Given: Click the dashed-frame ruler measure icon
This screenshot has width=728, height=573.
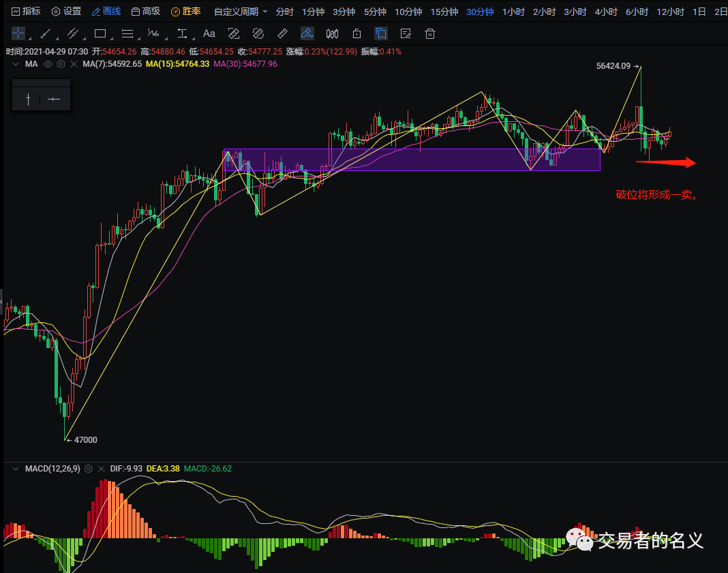Looking at the screenshot, I should click(234, 33).
